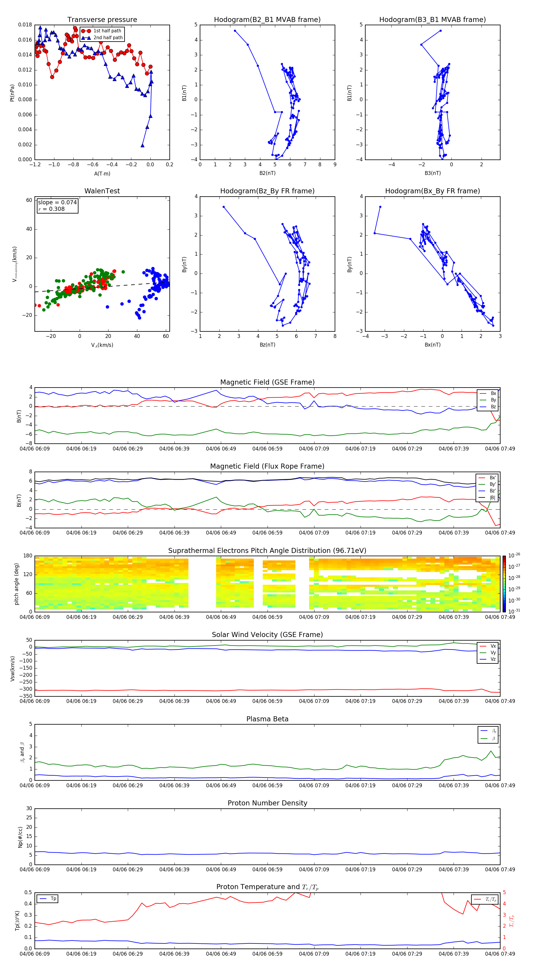Select the "Proton Number Density" title

click(x=267, y=803)
